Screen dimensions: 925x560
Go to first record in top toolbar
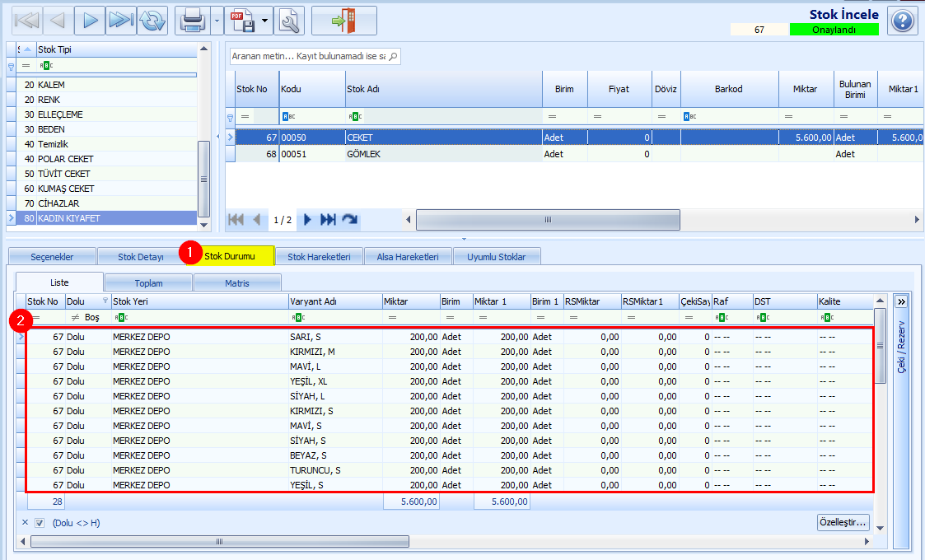click(26, 21)
